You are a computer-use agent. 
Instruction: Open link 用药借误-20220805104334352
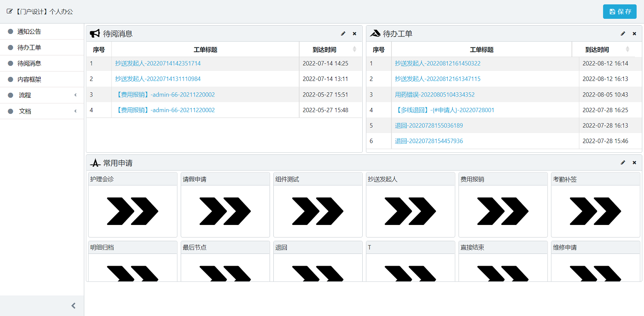coord(434,94)
